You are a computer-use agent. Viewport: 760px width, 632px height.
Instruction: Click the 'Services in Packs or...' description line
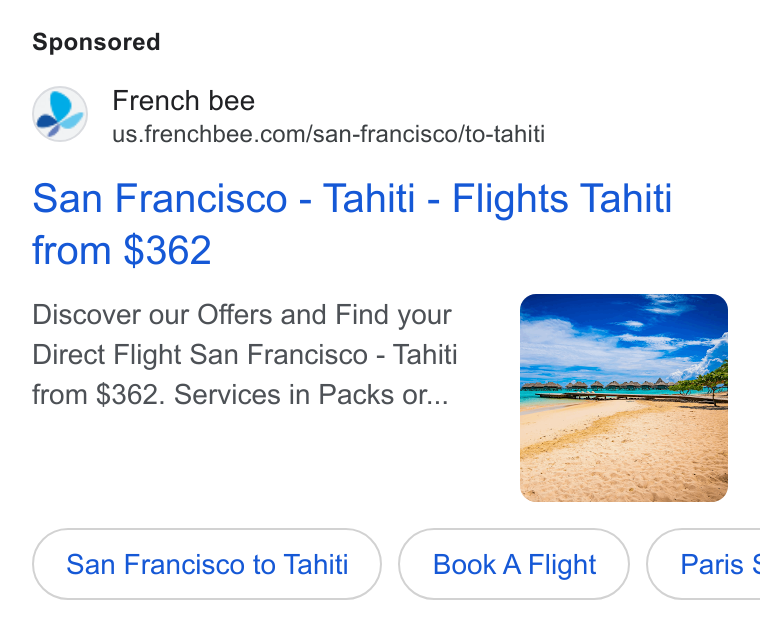coord(311,395)
